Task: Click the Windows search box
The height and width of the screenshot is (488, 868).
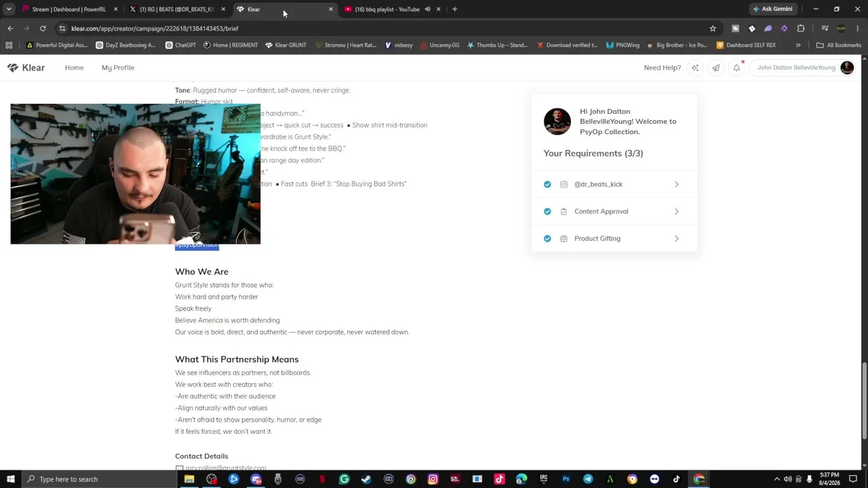Action: 99,479
